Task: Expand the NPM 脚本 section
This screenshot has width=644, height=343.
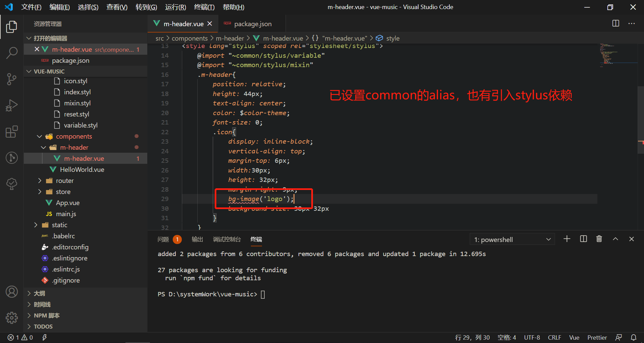Action: point(29,315)
